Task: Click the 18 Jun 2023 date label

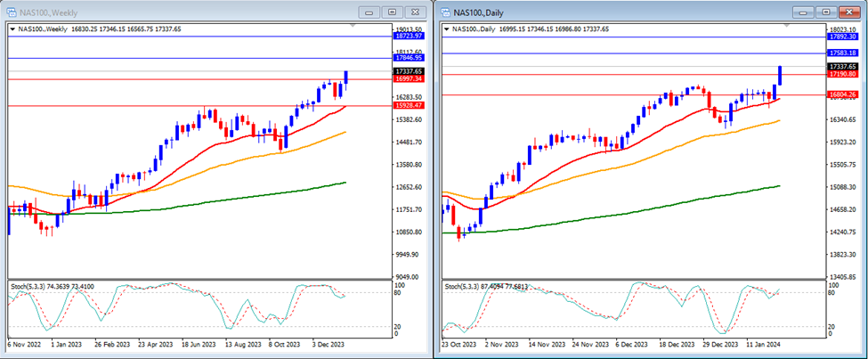Action: [199, 345]
